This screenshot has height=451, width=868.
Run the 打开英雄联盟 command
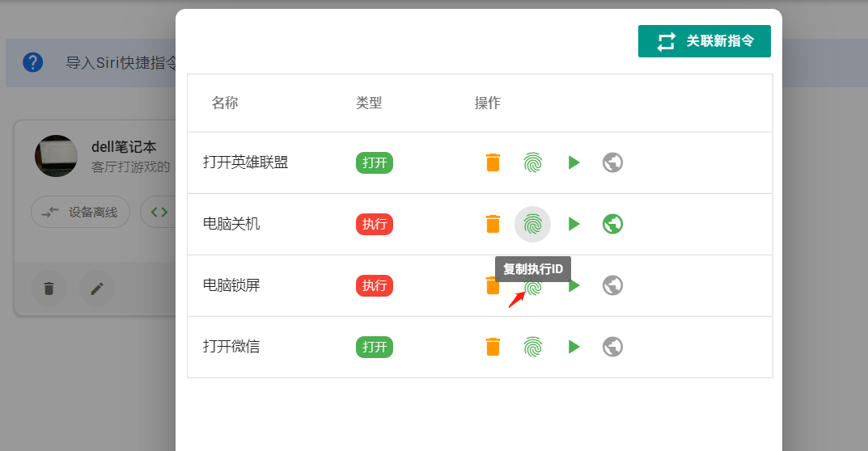click(x=574, y=162)
